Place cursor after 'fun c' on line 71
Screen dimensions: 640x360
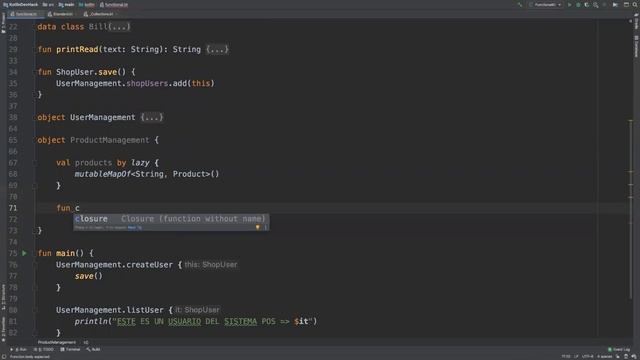pos(80,208)
